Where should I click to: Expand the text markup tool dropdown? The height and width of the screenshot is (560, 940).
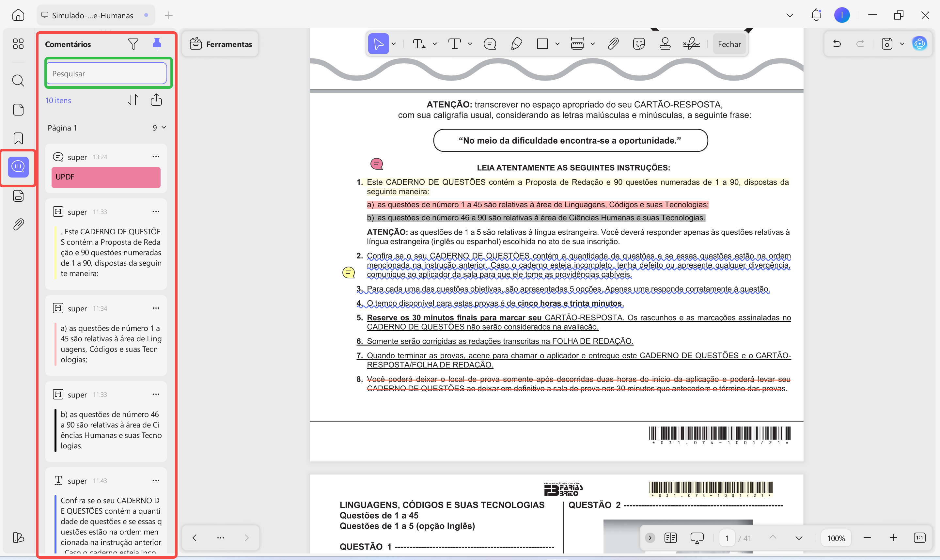pos(435,44)
